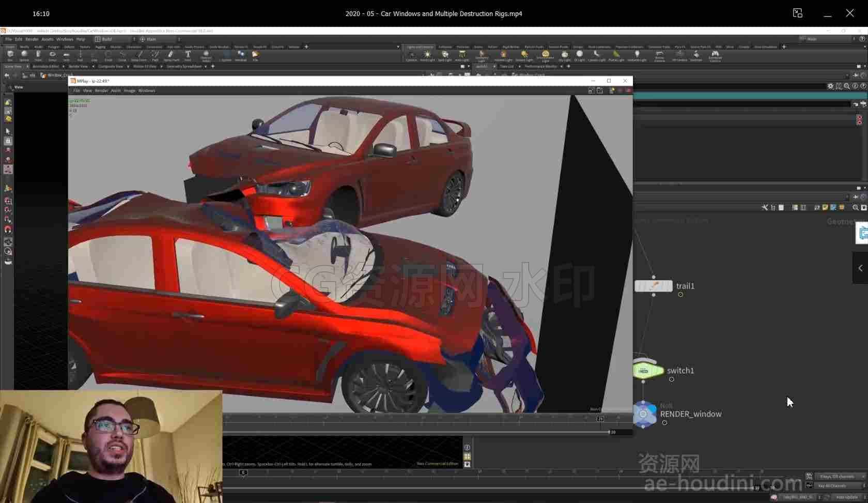Open the Build desktop dropdown
This screenshot has height=503, width=868.
[x=114, y=39]
